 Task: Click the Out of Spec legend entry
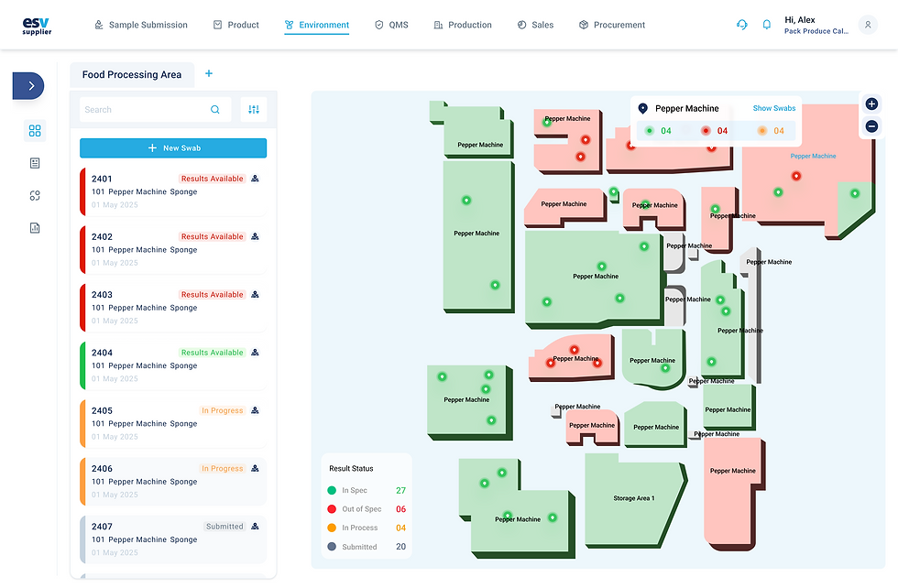click(367, 509)
